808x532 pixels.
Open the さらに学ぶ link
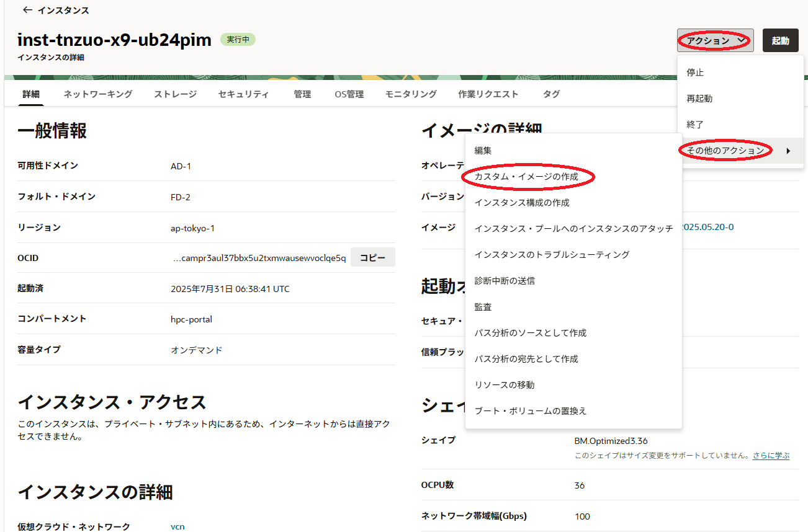click(x=771, y=456)
